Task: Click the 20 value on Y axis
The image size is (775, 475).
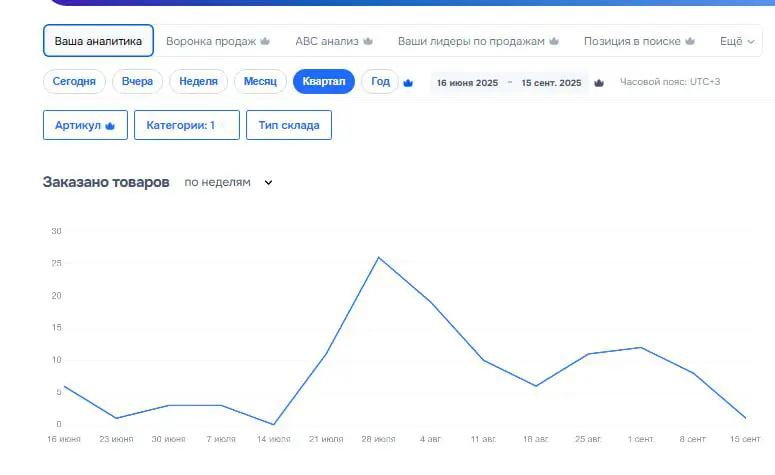Action: click(x=56, y=296)
